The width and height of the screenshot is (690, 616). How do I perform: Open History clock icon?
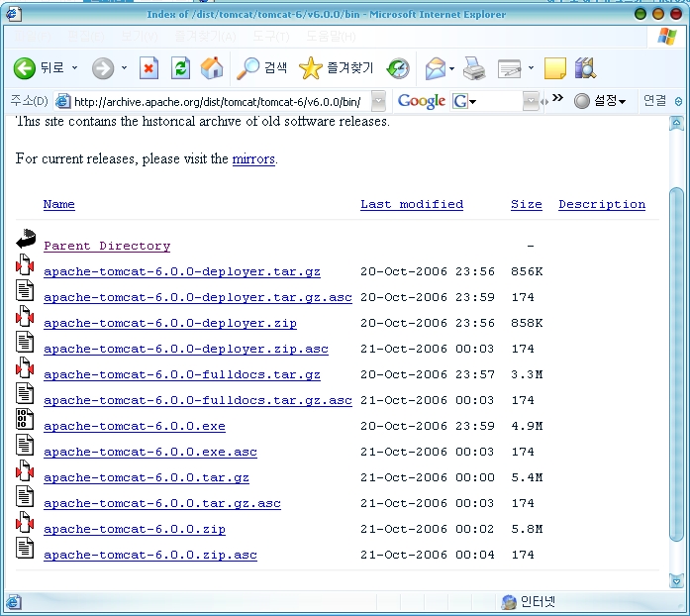coord(398,68)
